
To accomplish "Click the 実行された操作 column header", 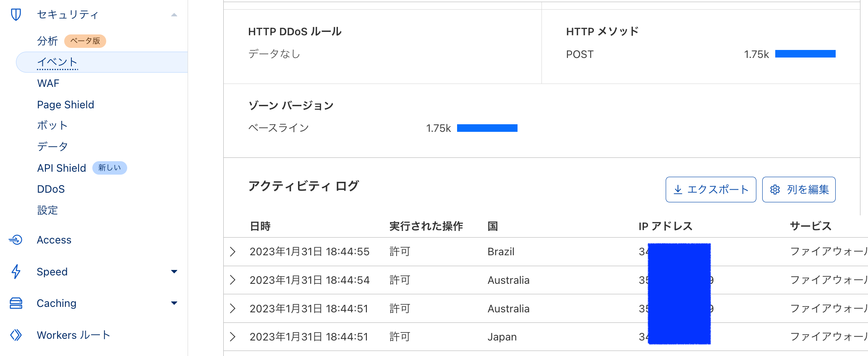I will 426,226.
